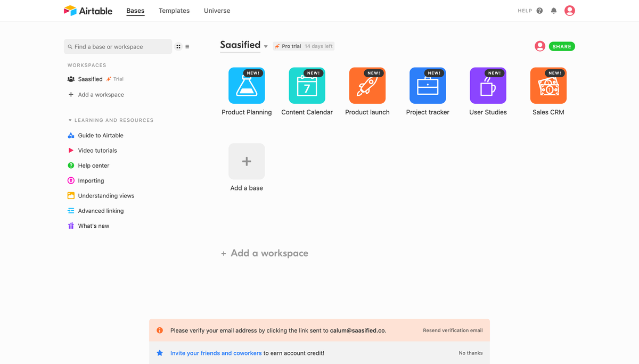Click the Trial tag next to Saasified
This screenshot has height=364, width=639.
(x=115, y=79)
